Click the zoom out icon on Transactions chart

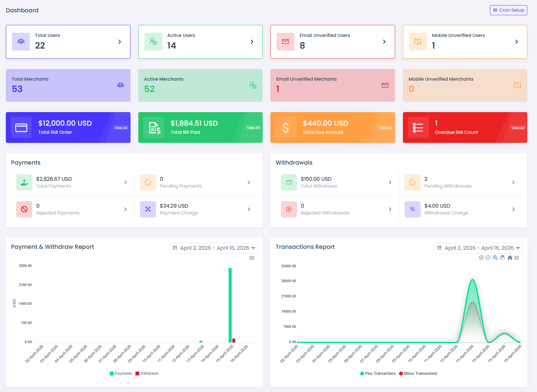pyautogui.click(x=488, y=258)
